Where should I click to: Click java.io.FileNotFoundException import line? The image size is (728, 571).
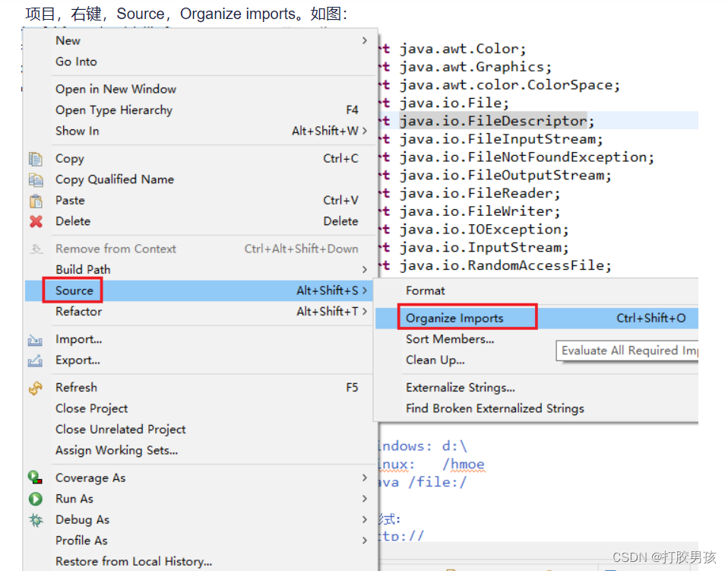click(527, 157)
